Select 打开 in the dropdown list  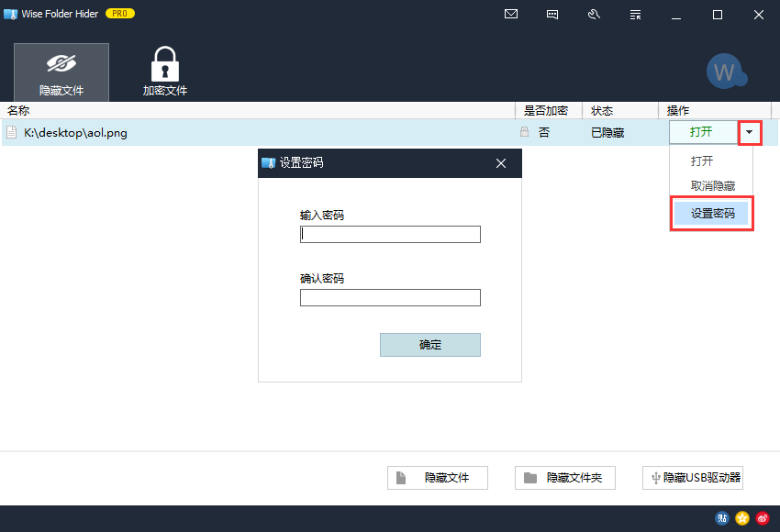[702, 161]
